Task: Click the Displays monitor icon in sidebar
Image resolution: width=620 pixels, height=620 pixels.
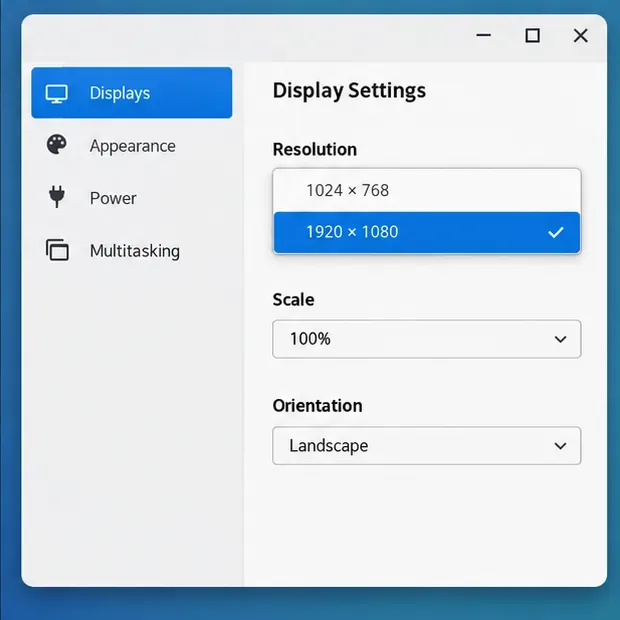Action: click(x=57, y=94)
